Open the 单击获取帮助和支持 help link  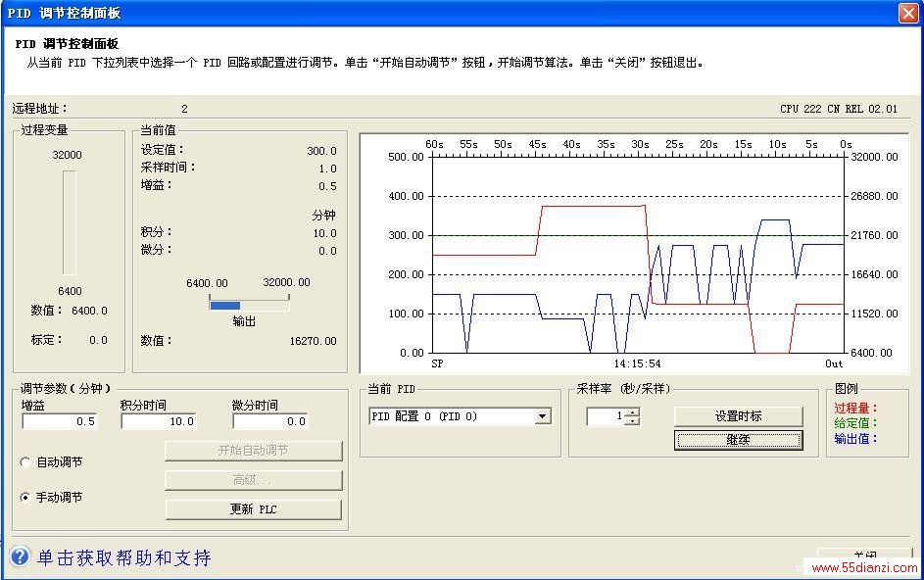point(123,557)
